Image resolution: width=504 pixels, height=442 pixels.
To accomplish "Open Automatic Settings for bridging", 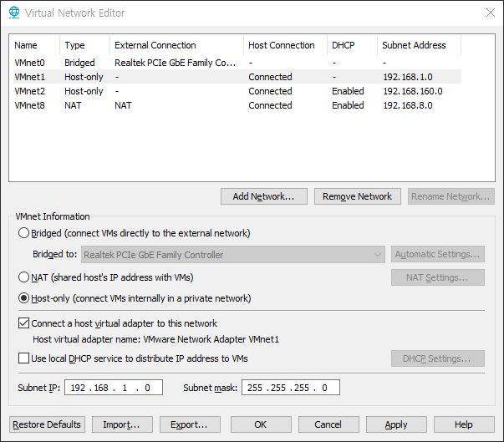I will (438, 254).
